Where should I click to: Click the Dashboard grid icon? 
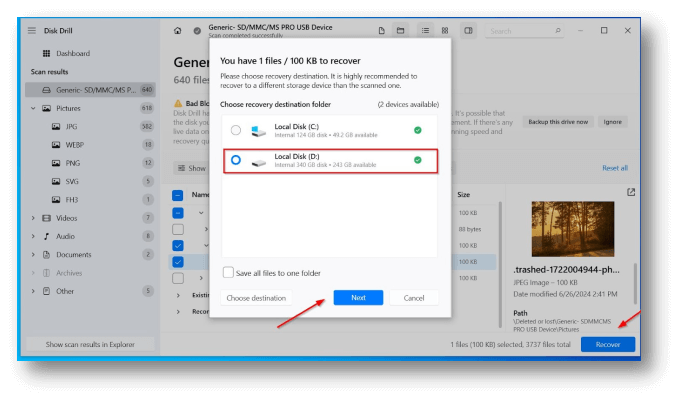tap(46, 53)
